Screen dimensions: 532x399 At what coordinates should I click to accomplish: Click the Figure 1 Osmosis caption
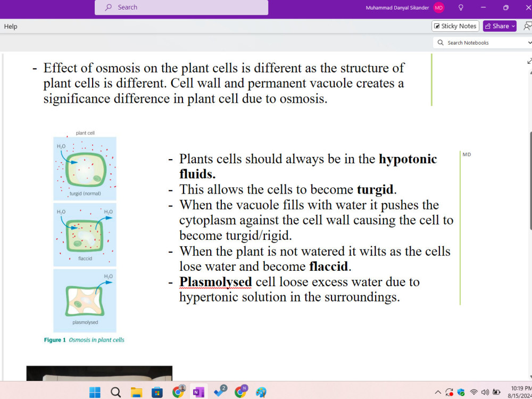(x=84, y=339)
